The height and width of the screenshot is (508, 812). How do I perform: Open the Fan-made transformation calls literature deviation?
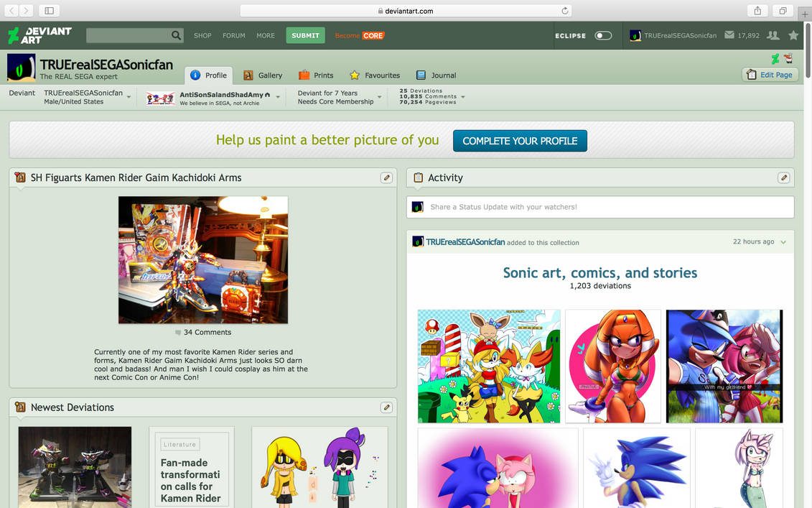point(192,467)
